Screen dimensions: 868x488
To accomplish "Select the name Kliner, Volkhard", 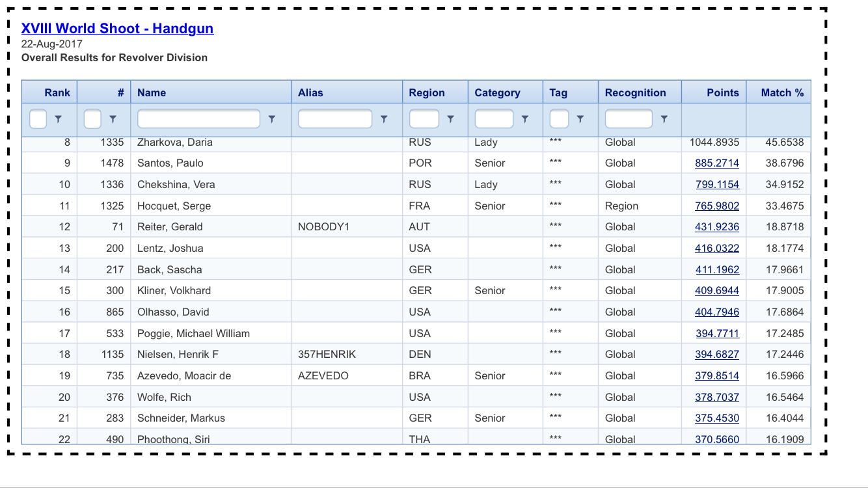I will click(x=174, y=291).
